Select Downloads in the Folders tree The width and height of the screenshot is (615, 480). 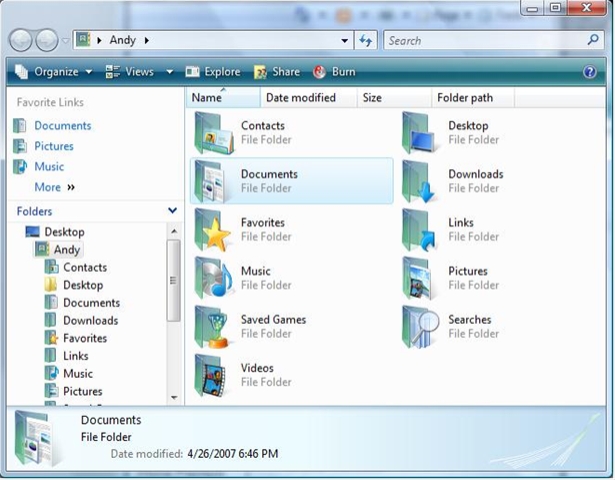90,320
